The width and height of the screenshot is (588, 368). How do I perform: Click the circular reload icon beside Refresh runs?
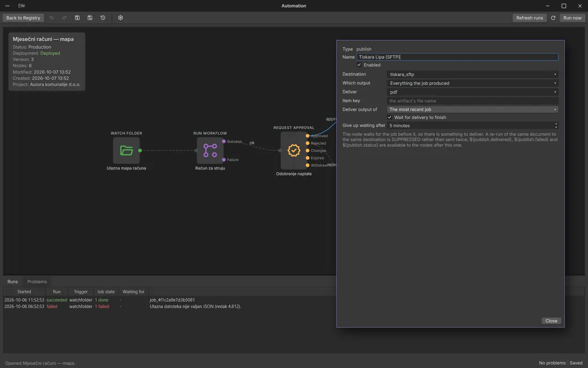tap(553, 18)
